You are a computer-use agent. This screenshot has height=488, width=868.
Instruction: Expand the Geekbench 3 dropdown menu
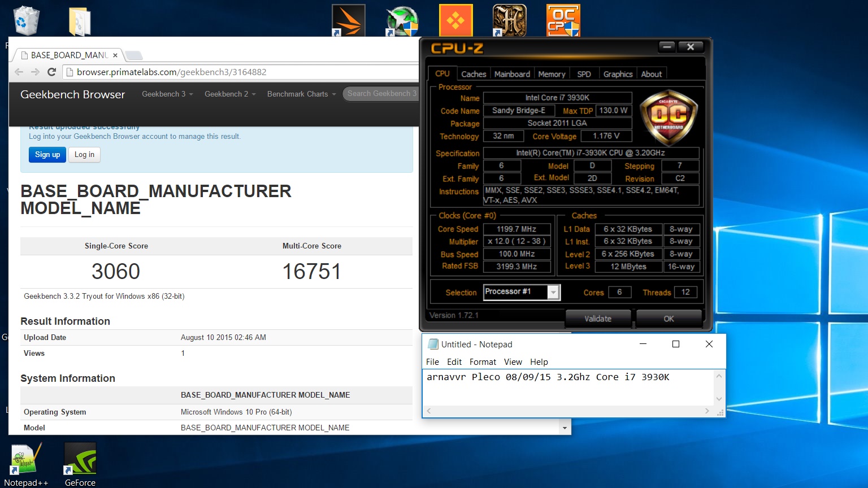coord(167,94)
